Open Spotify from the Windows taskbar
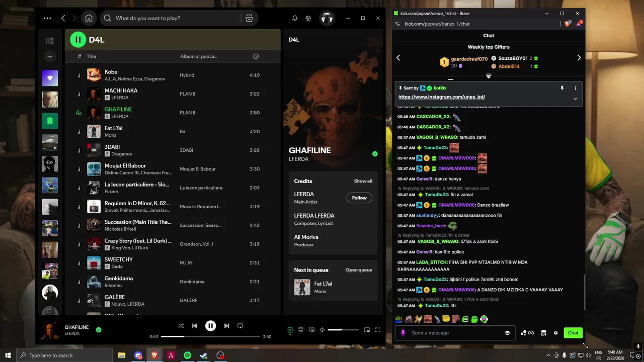Image resolution: width=644 pixels, height=362 pixels. 187,355
